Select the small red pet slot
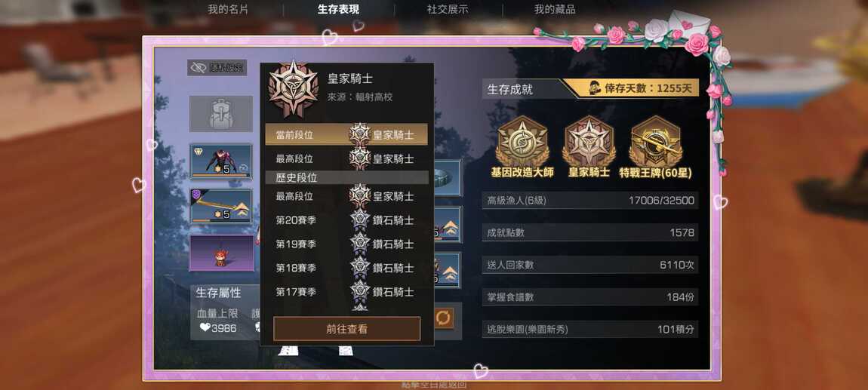Screen dimensions: 868x390 pyautogui.click(x=221, y=253)
